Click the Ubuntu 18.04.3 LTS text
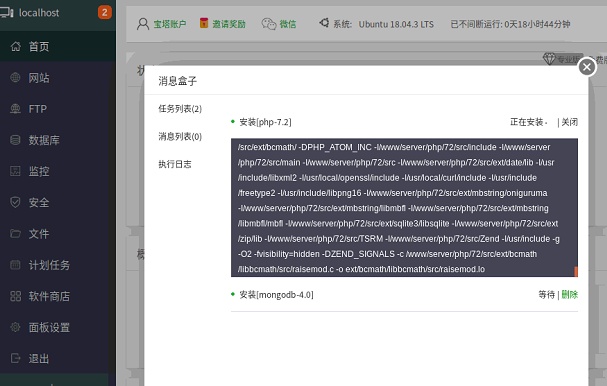Image resolution: width=607 pixels, height=386 pixels. (x=396, y=24)
